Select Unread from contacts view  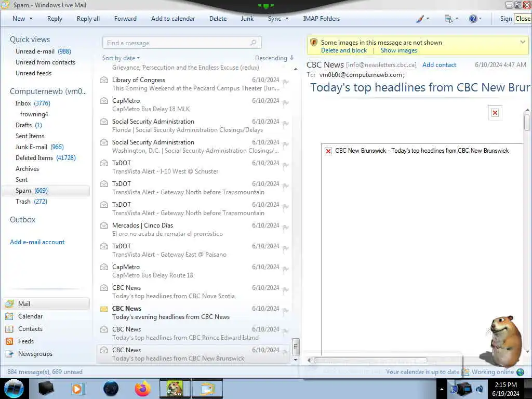(x=46, y=62)
